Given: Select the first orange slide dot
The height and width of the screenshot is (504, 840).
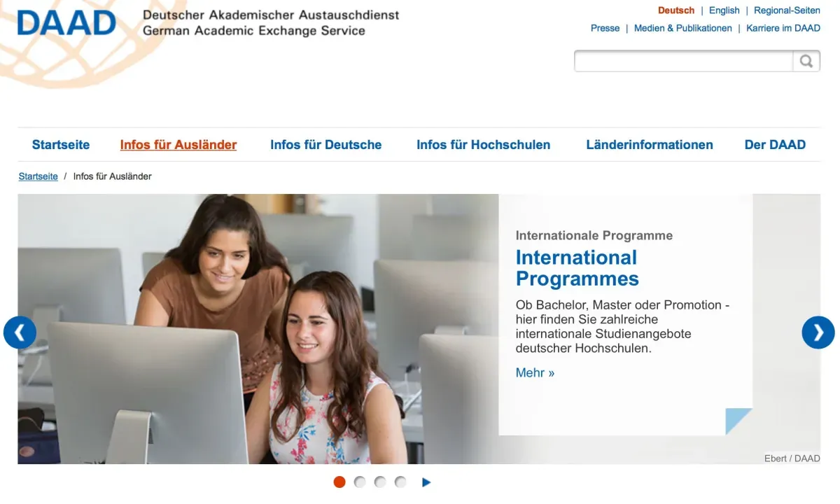Looking at the screenshot, I should click(x=339, y=482).
